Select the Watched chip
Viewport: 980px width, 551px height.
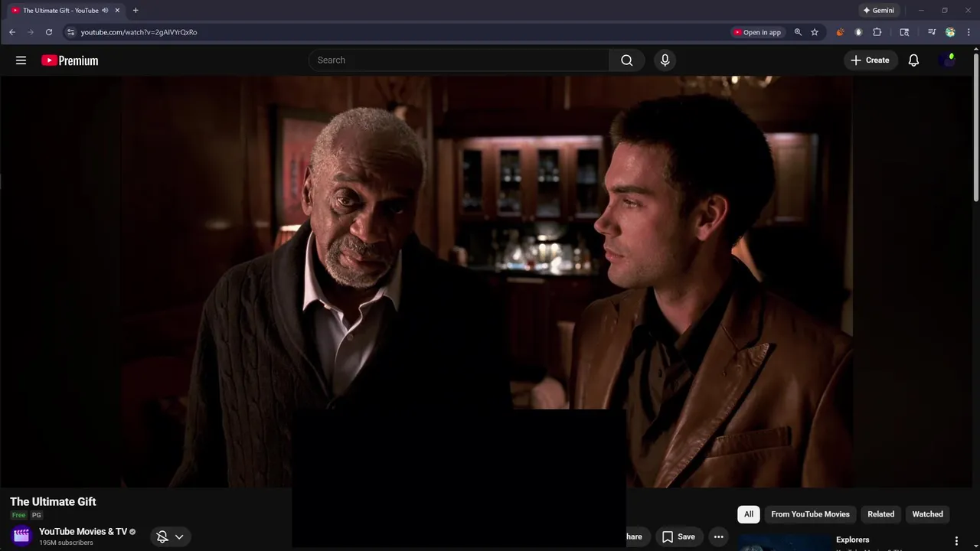(x=927, y=514)
